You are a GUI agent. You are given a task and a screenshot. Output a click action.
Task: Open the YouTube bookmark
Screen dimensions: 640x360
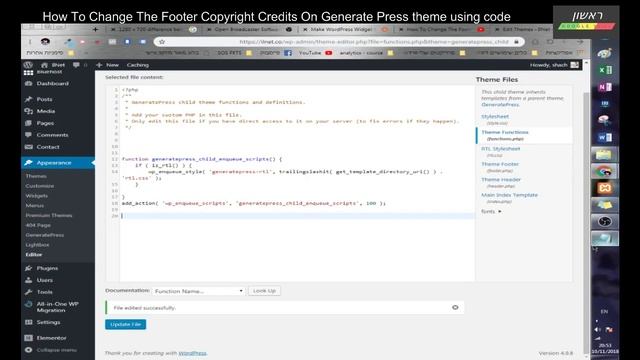coord(315,53)
